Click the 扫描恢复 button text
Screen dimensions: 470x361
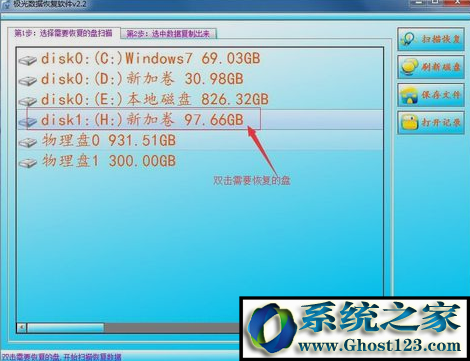[x=441, y=39]
